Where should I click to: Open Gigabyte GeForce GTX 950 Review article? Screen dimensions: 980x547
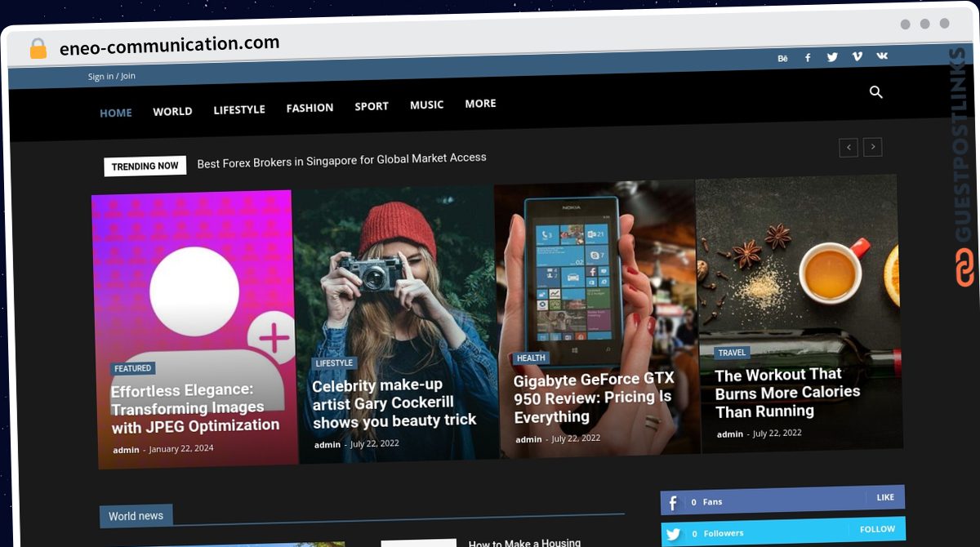595,398
